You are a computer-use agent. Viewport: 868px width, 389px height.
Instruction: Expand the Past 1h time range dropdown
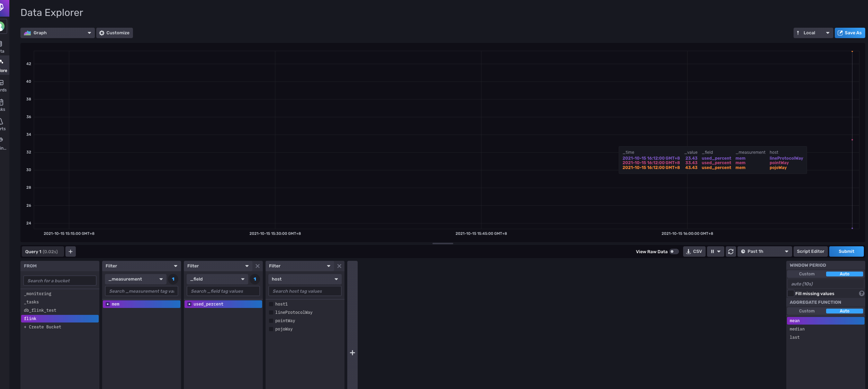(764, 251)
